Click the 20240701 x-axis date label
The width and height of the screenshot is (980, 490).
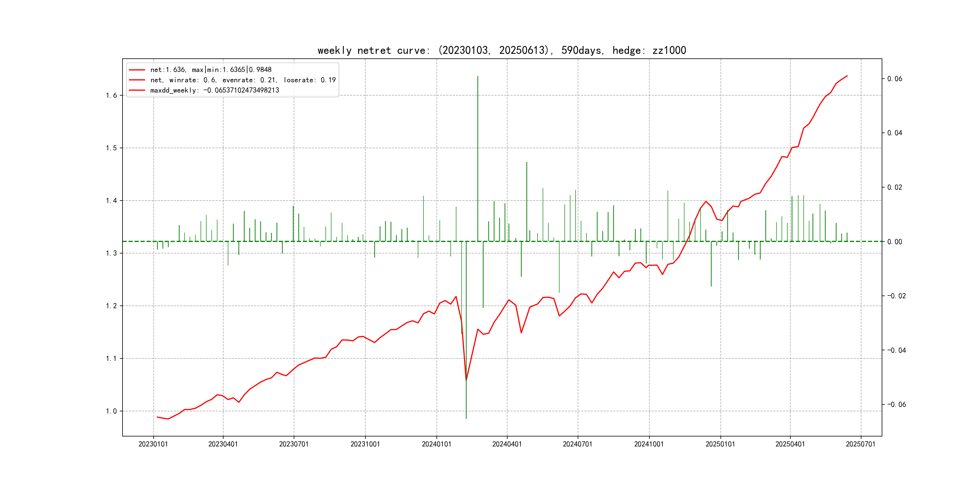click(577, 444)
